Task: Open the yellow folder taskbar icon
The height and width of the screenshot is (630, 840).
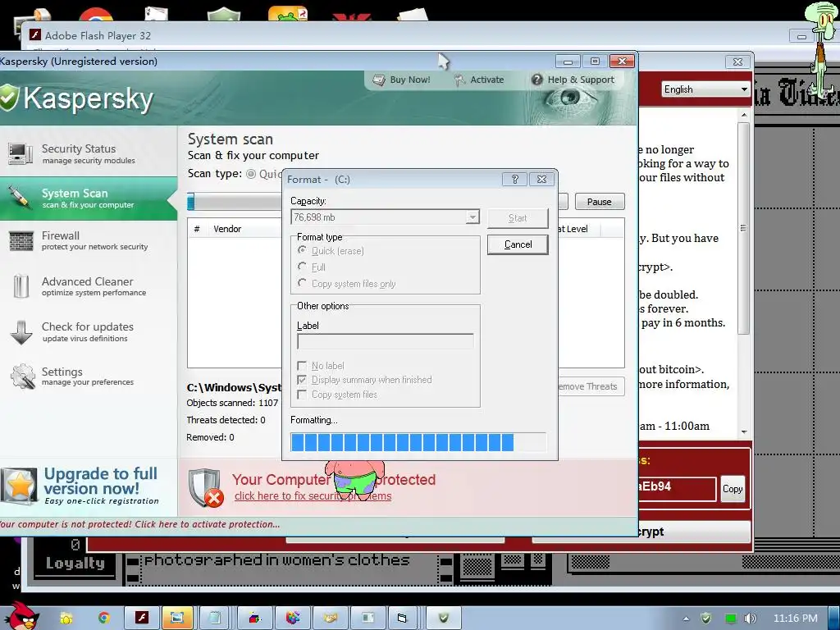Action: point(66,618)
